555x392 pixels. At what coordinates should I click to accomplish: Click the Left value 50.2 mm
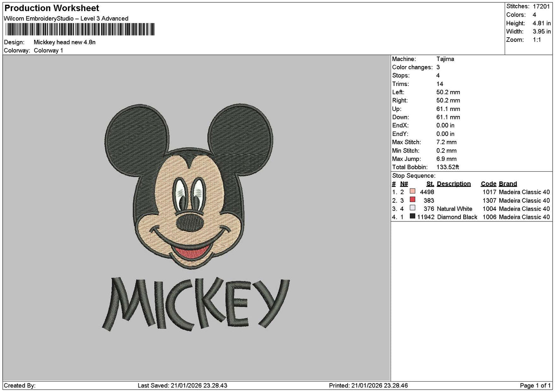pos(448,93)
